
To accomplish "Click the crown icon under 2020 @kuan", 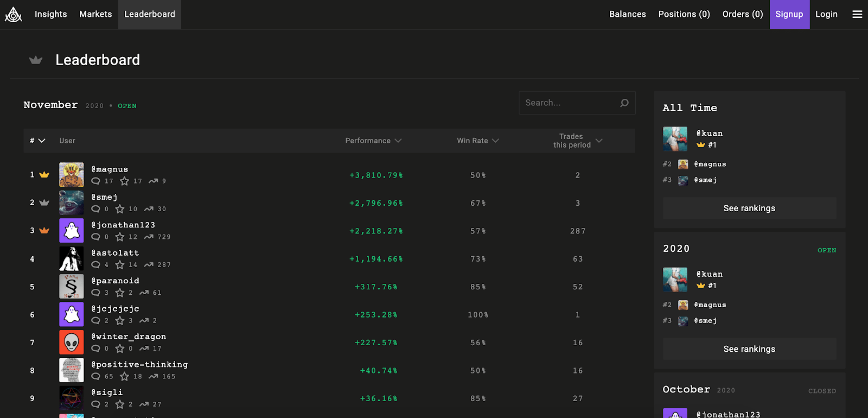I will click(x=701, y=286).
